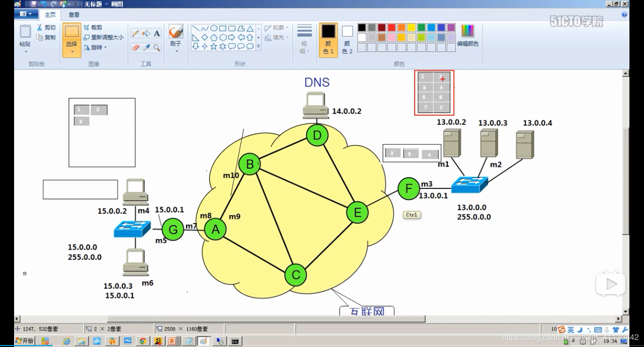The width and height of the screenshot is (644, 347).
Task: Open the blue Paint application menu button
Action: (26, 14)
